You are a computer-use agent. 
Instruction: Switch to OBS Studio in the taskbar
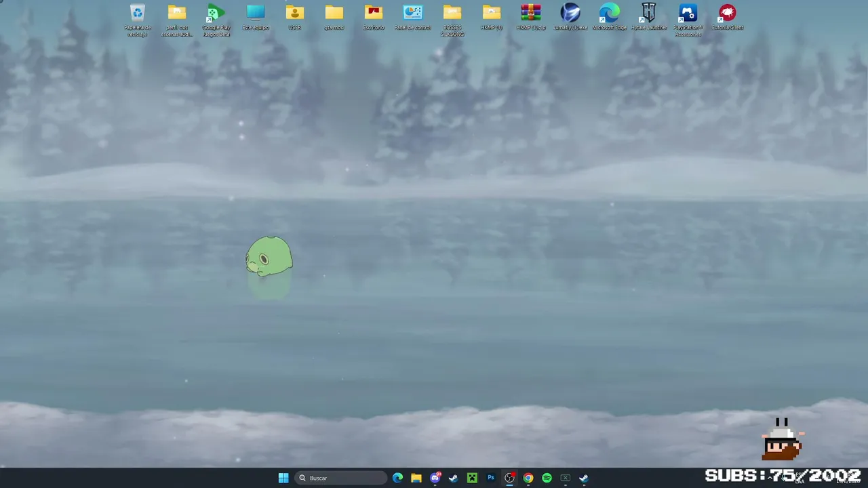coord(509,478)
